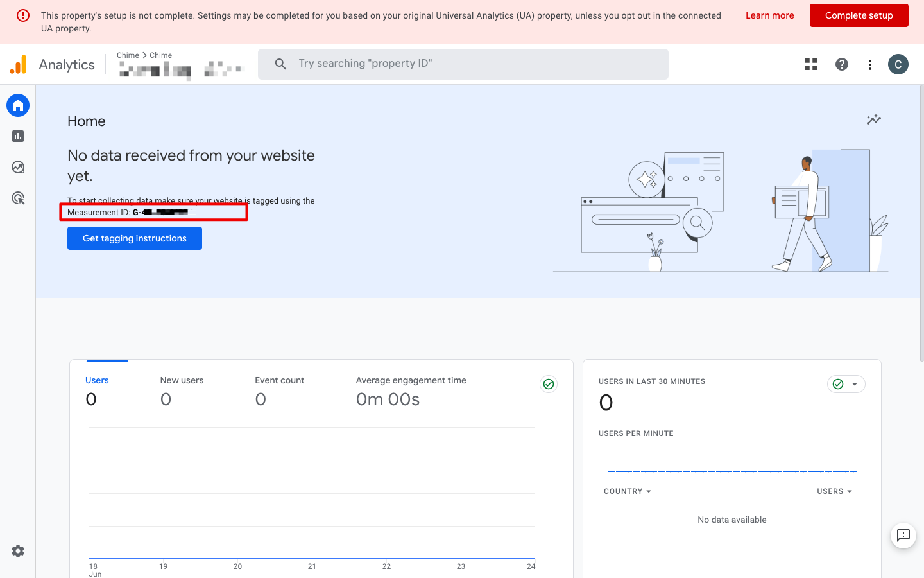The image size is (924, 578).
Task: Follow the Learn more link
Action: (x=769, y=15)
